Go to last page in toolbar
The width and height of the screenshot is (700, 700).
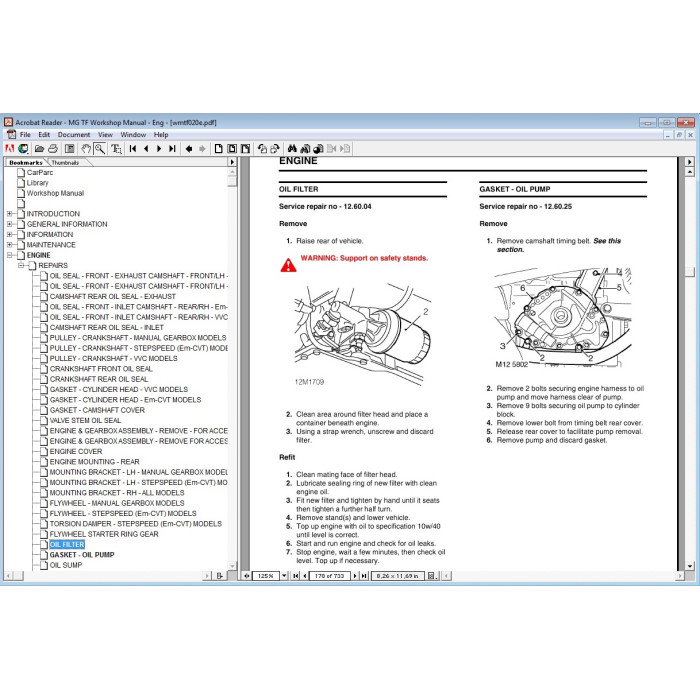(172, 149)
